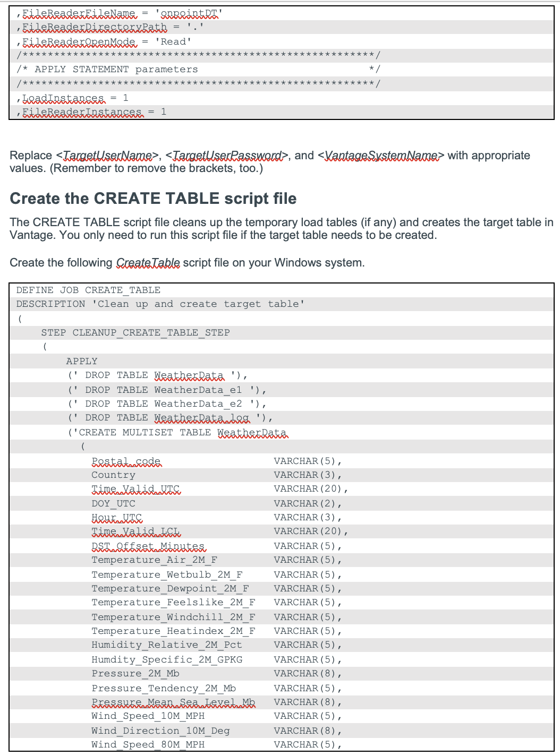Click the DEFINE JOB CREATE_TABLE line

[x=88, y=290]
